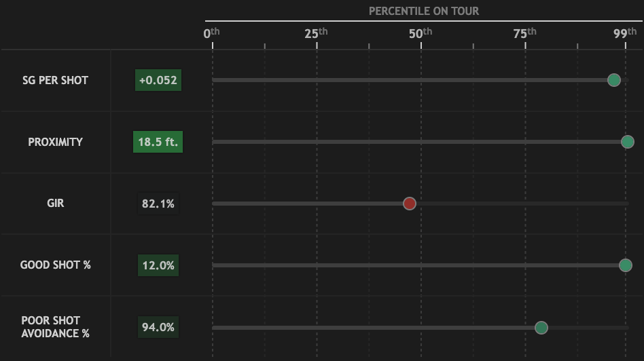Select the POOR SHOT AVOIDANCE % label
This screenshot has width=644, height=361.
tap(56, 327)
